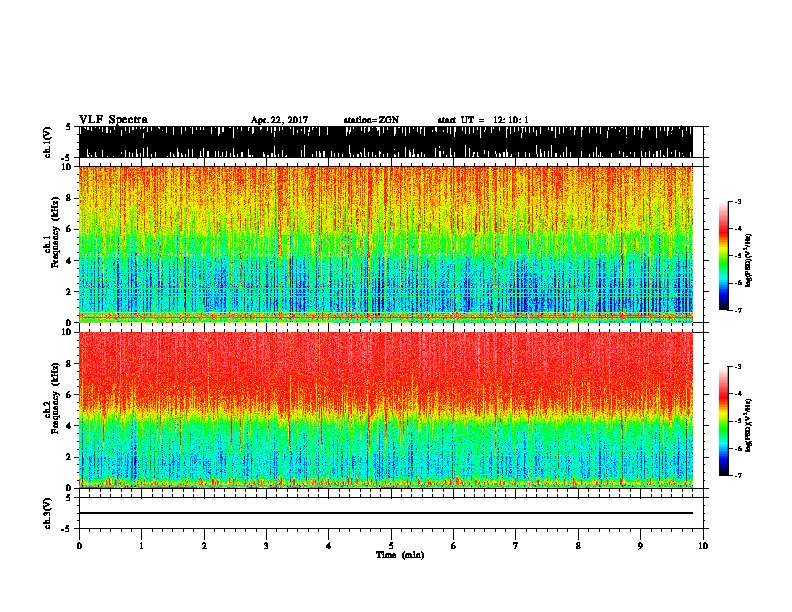Click time axis tick label '9'
Image resolution: width=792 pixels, height=612 pixels.
tap(640, 546)
